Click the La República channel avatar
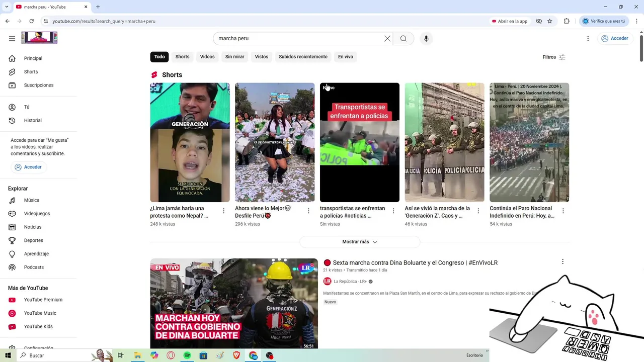This screenshot has width=644, height=362. pyautogui.click(x=327, y=282)
